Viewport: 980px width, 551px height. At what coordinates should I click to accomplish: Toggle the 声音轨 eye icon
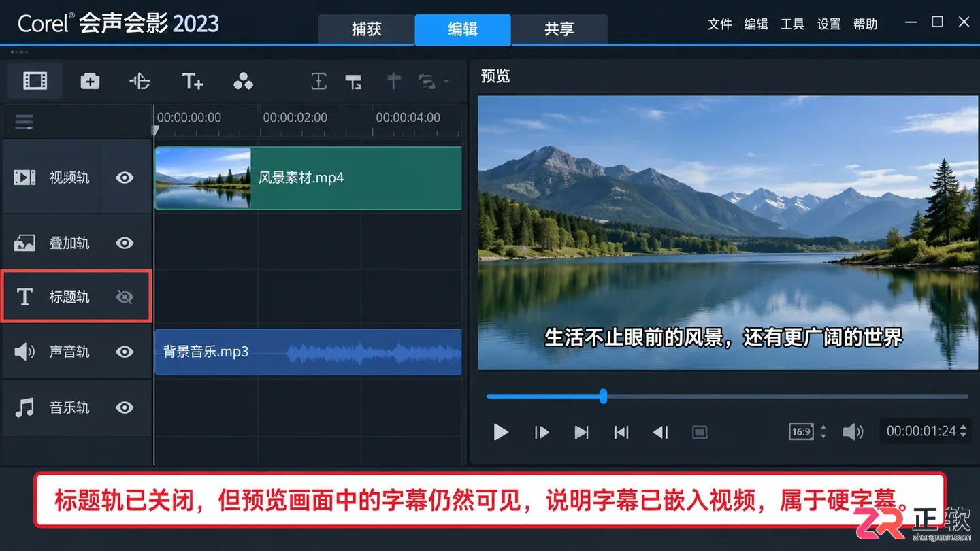tap(125, 352)
